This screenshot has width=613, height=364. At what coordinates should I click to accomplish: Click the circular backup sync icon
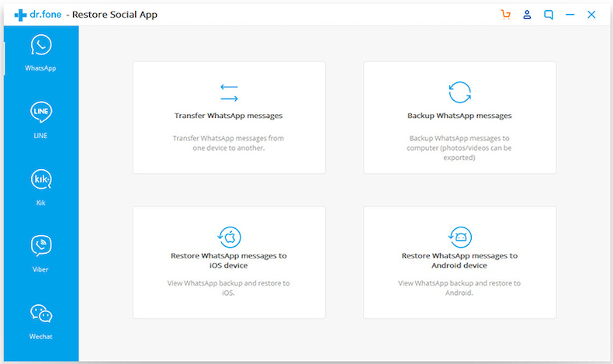coord(459,92)
